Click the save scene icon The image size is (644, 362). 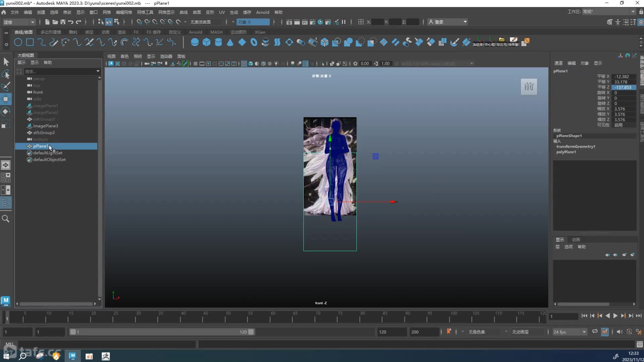[x=63, y=22]
